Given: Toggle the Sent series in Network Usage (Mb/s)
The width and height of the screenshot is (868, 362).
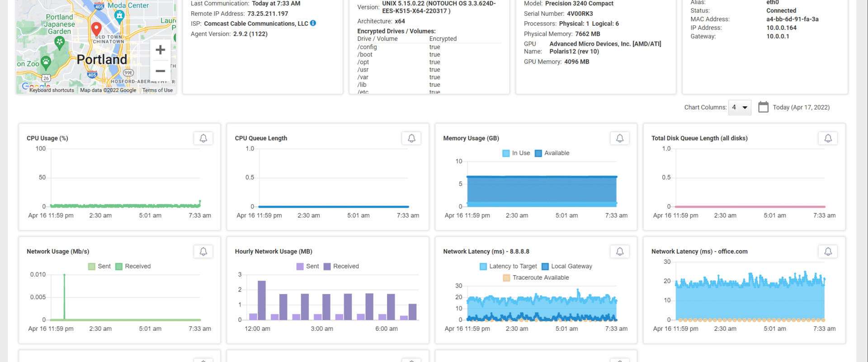Looking at the screenshot, I should click(x=99, y=267).
